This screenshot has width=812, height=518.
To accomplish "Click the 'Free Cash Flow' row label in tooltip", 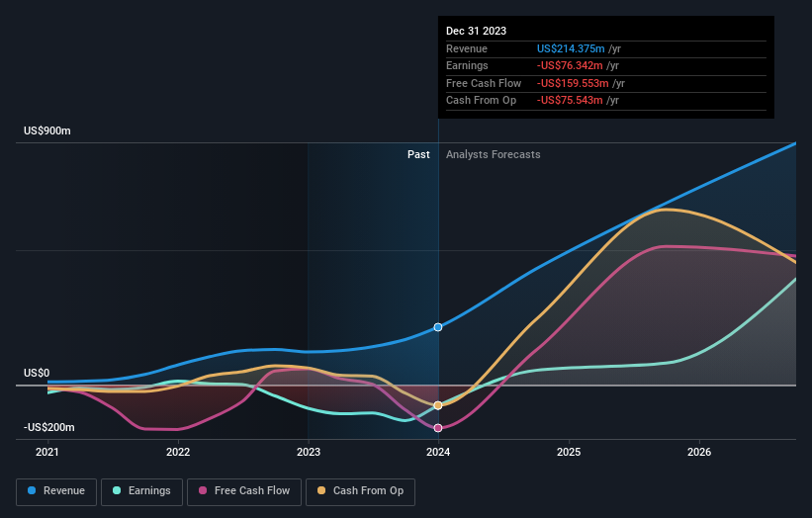I will point(484,83).
